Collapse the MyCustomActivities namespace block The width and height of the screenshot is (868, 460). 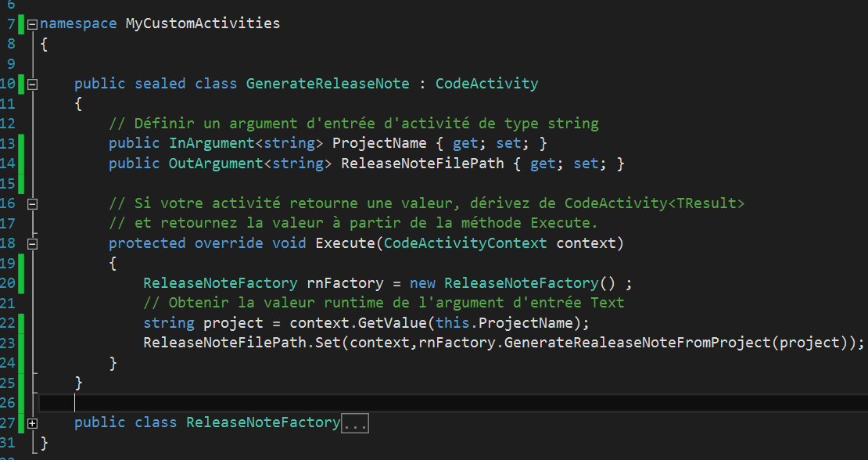pos(32,24)
